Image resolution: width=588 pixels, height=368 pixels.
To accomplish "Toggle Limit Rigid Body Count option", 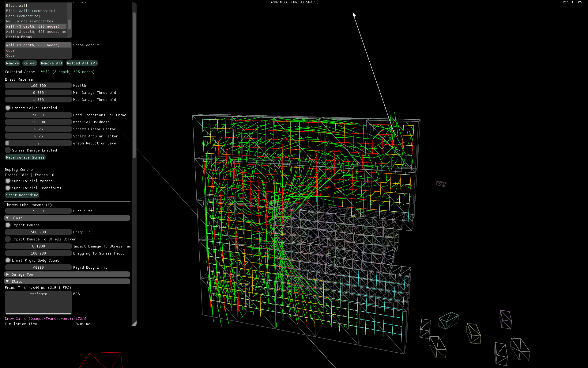I will tap(8, 260).
